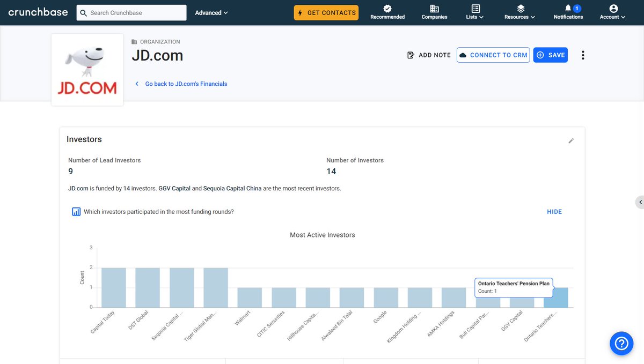Click ADD NOTE button

[x=429, y=55]
